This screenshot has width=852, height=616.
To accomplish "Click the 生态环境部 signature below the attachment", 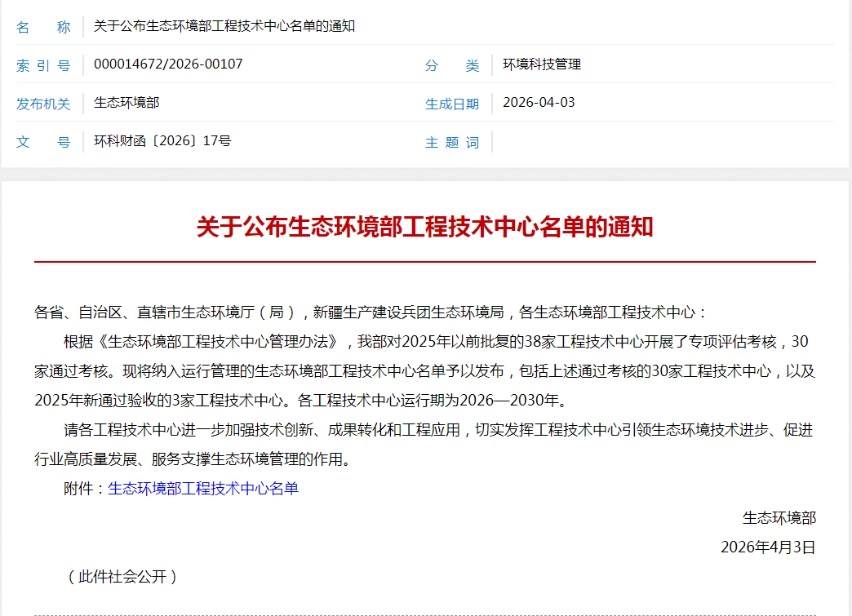I will (779, 517).
